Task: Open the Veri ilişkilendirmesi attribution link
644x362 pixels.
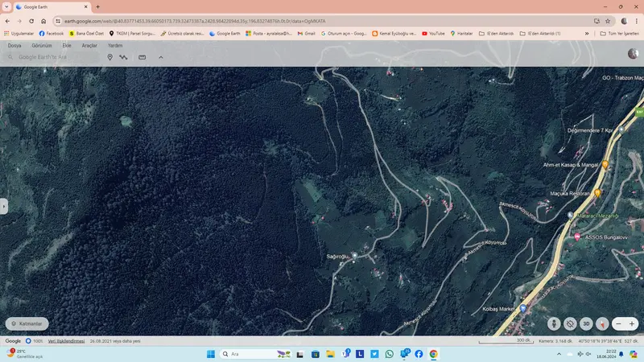Action: coord(66,341)
